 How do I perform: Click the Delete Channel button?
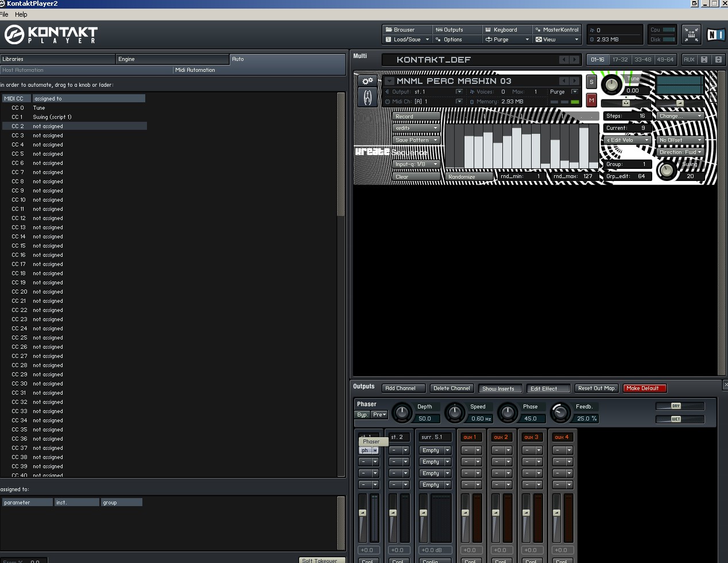[452, 388]
